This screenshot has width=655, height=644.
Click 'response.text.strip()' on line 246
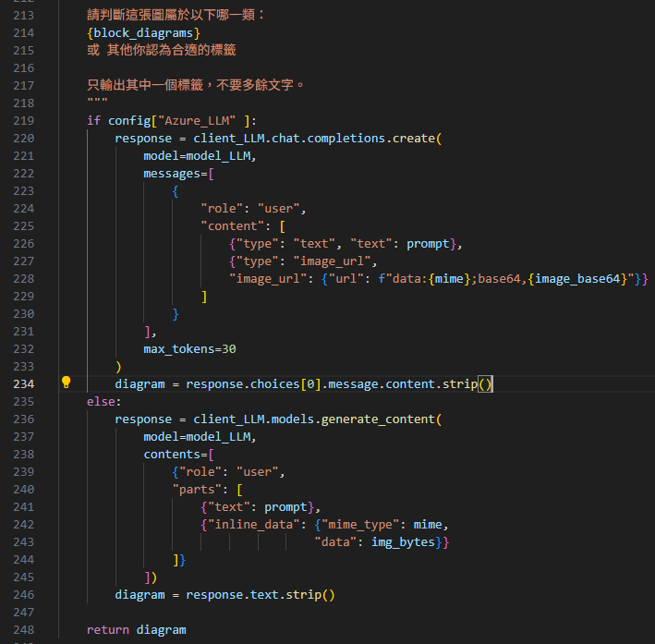[261, 595]
